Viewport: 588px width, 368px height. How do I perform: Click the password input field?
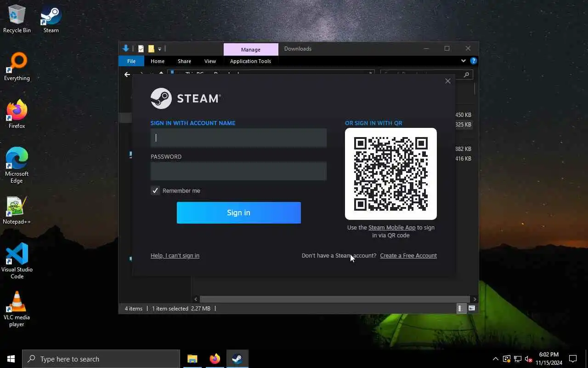[x=239, y=171]
